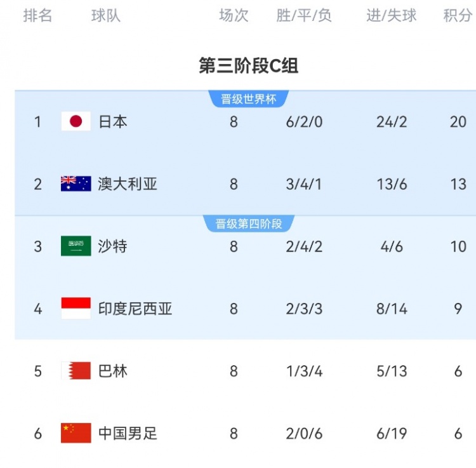Image resolution: width=476 pixels, height=468 pixels.
Task: Open the 日本 team name
Action: tap(113, 121)
